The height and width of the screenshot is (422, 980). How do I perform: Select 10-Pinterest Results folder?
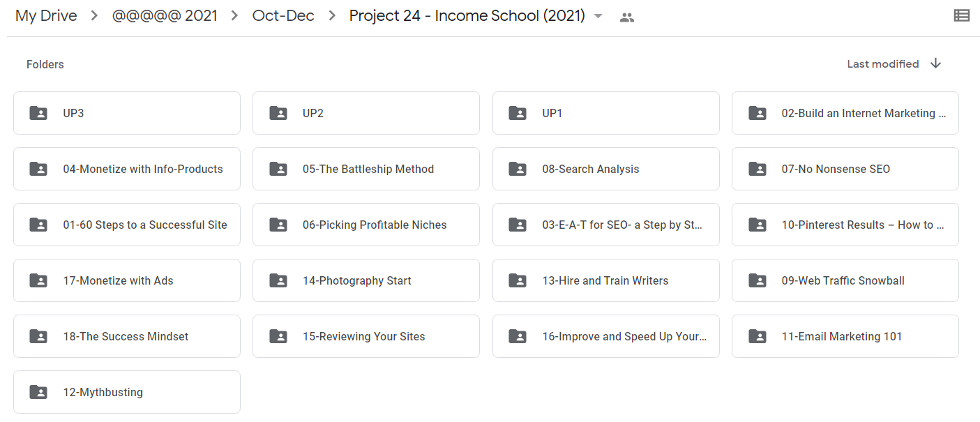tap(862, 225)
